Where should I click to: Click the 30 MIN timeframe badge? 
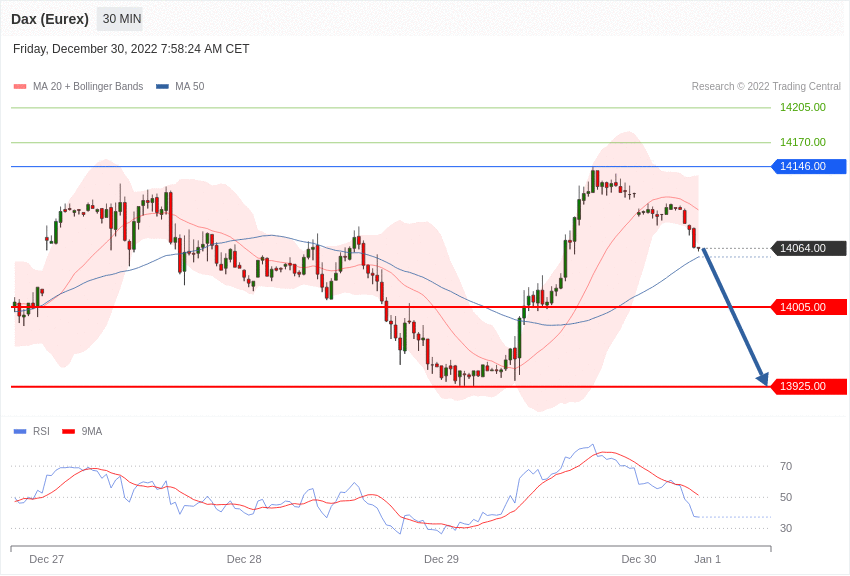click(x=122, y=19)
